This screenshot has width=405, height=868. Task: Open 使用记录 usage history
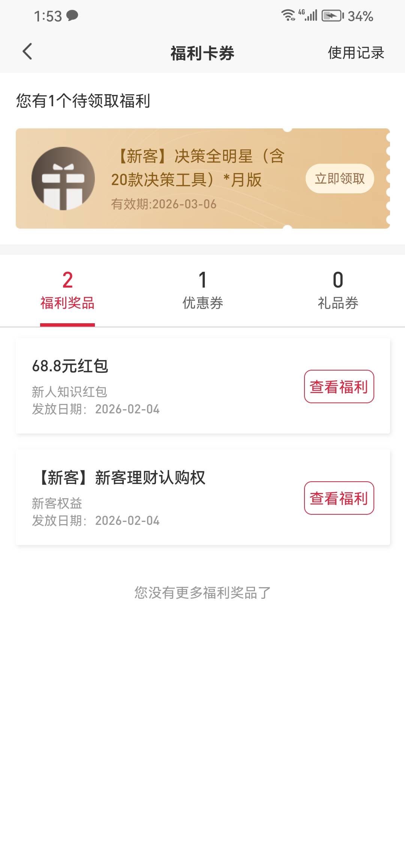(x=356, y=53)
